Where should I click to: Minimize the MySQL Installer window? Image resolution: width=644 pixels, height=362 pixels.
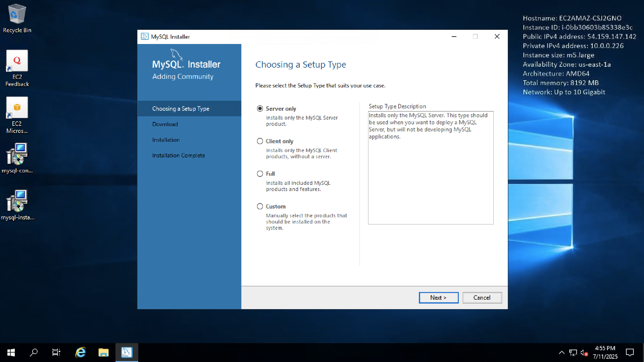point(454,37)
